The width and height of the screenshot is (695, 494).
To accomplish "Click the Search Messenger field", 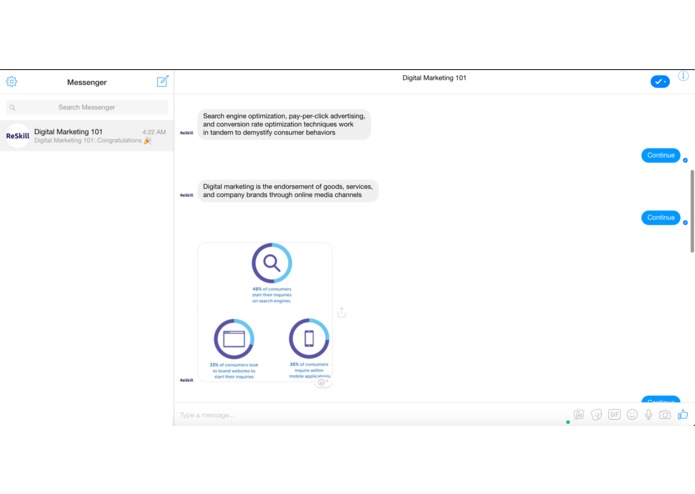I will pos(87,107).
